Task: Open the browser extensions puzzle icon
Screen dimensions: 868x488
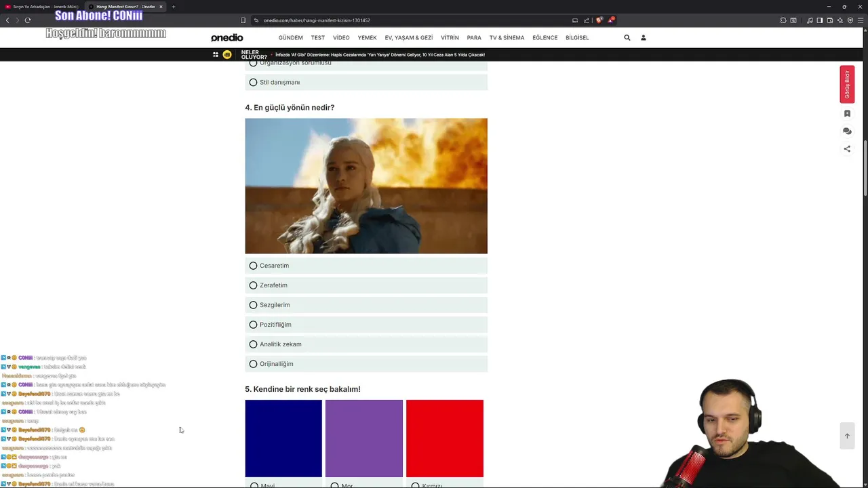Action: coord(783,20)
